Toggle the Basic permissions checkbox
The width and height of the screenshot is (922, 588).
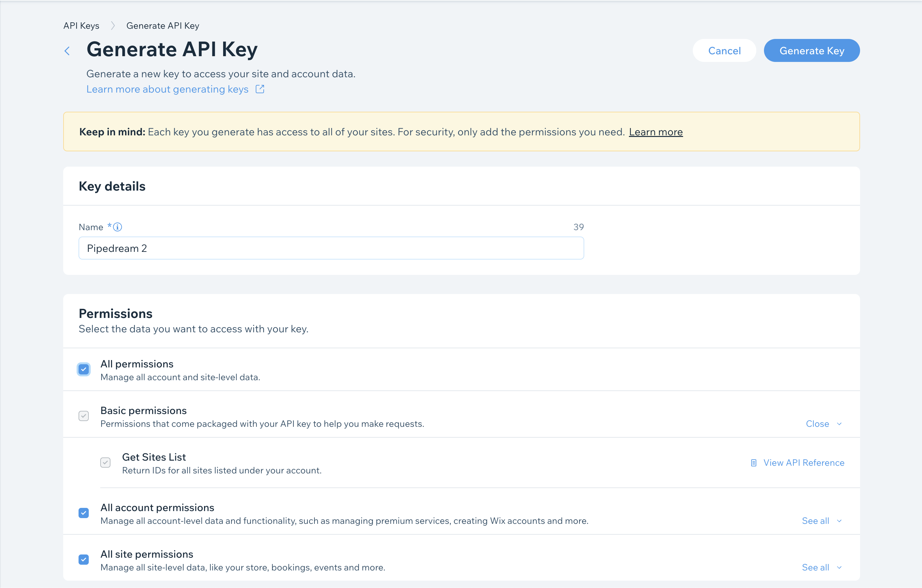[x=83, y=416]
